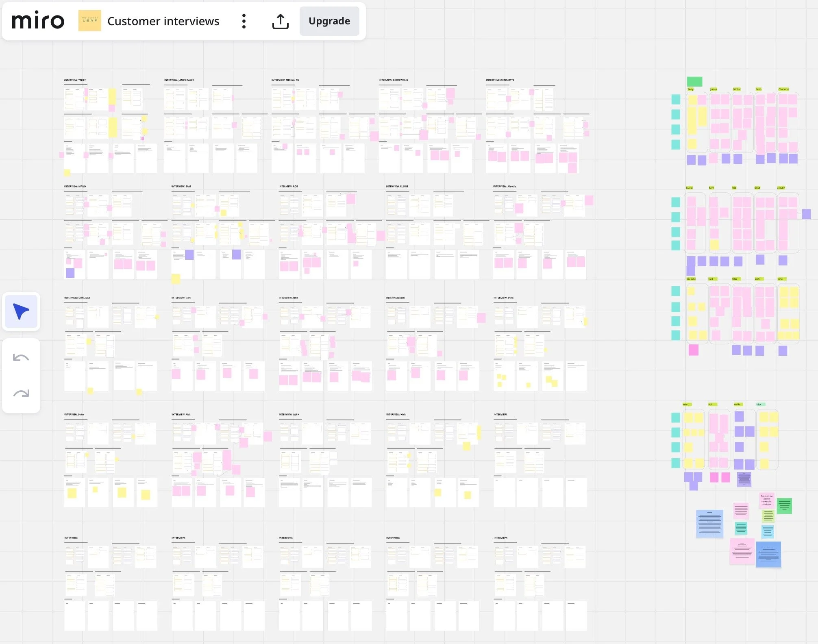Viewport: 818px width, 644px height.
Task: Select the large light-blue sticky note
Action: pos(709,524)
